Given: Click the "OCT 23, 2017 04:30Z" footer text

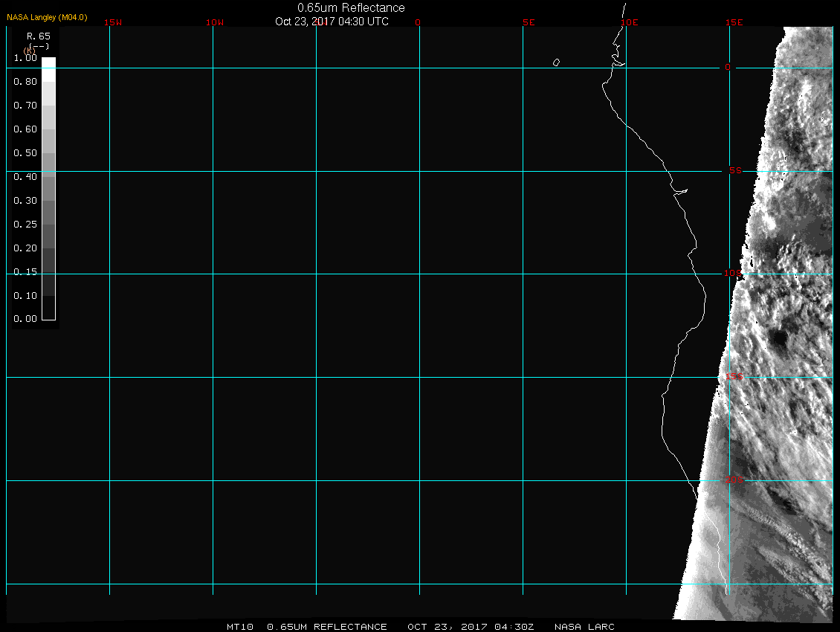Looking at the screenshot, I should pos(471,627).
